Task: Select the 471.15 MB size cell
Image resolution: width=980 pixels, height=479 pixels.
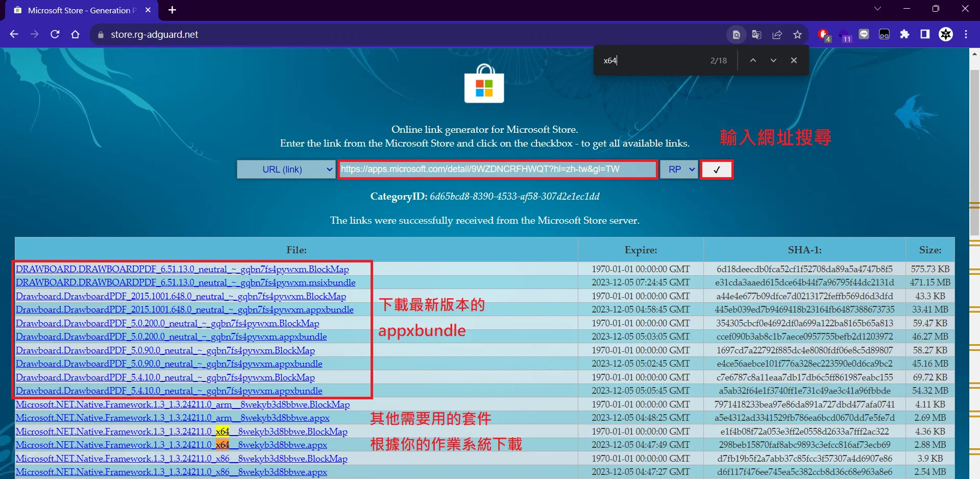Action: coord(930,282)
